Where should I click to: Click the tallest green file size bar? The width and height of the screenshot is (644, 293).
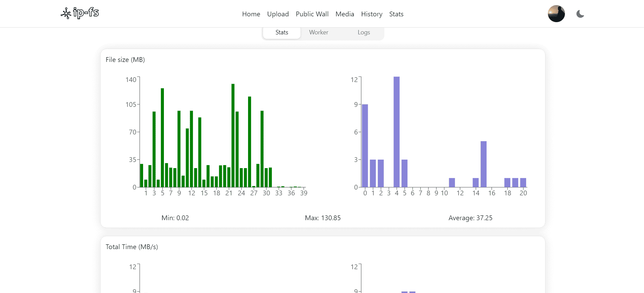pos(233,135)
